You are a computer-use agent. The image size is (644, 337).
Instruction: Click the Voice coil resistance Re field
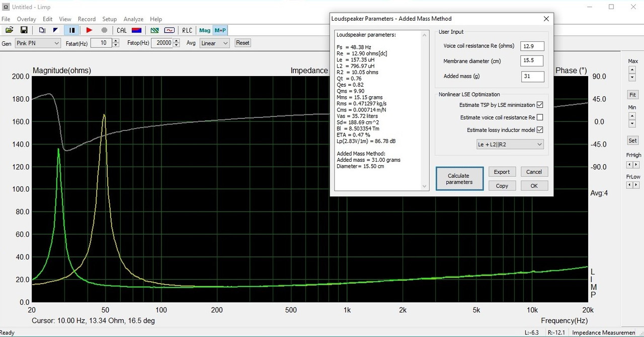(532, 46)
